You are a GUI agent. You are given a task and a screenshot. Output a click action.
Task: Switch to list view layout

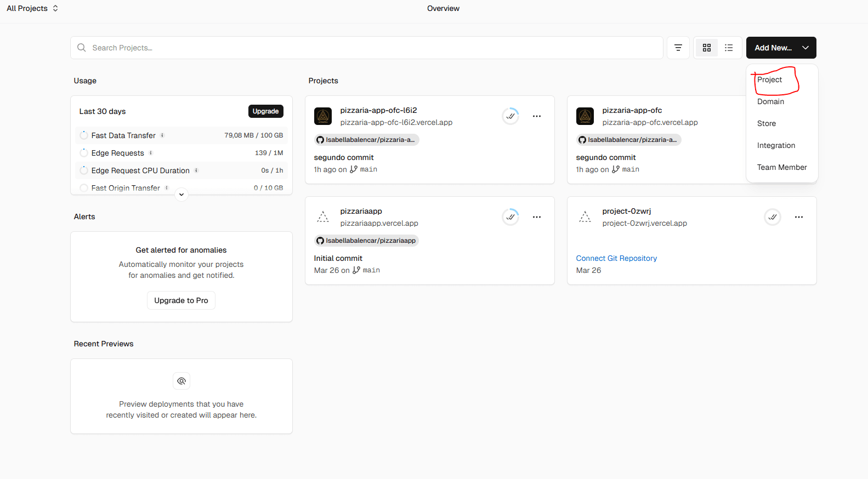coord(728,48)
